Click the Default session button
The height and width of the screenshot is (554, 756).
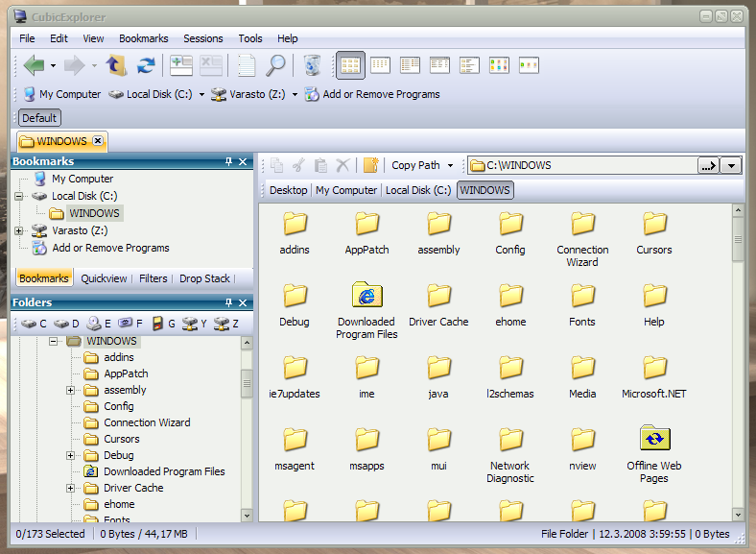[39, 118]
